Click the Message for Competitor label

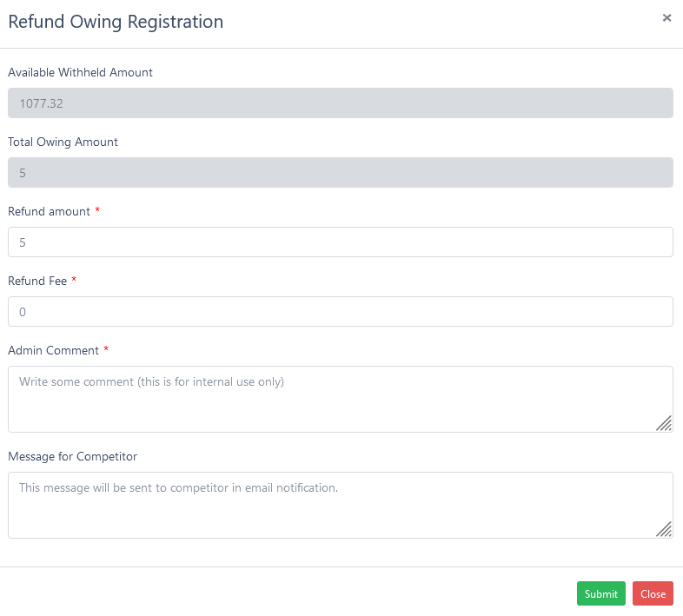(x=72, y=456)
